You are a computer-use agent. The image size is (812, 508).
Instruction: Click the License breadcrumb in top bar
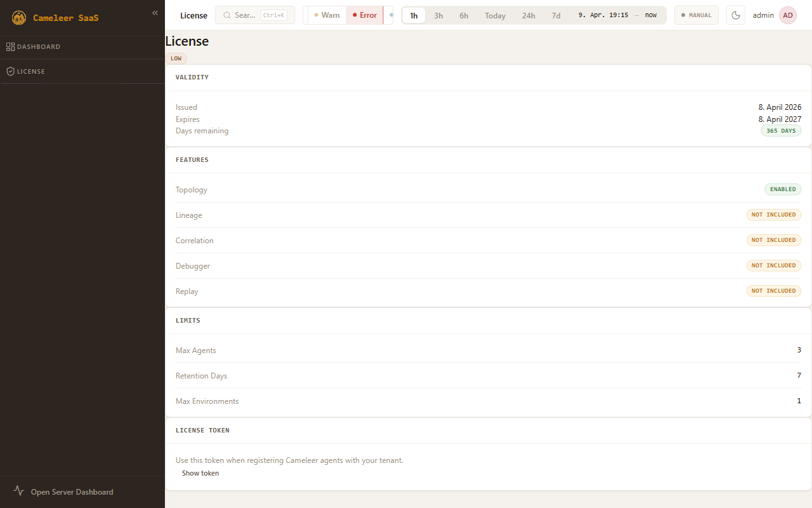coord(193,15)
